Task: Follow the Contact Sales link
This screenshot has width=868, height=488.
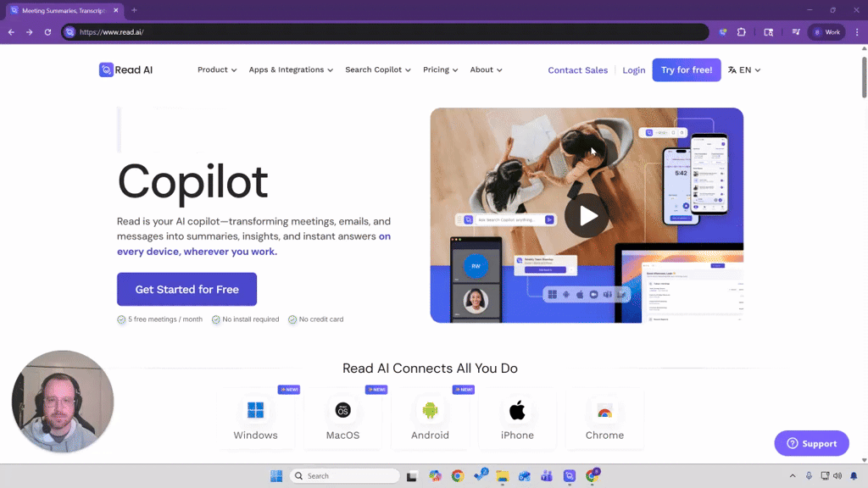Action: click(577, 70)
